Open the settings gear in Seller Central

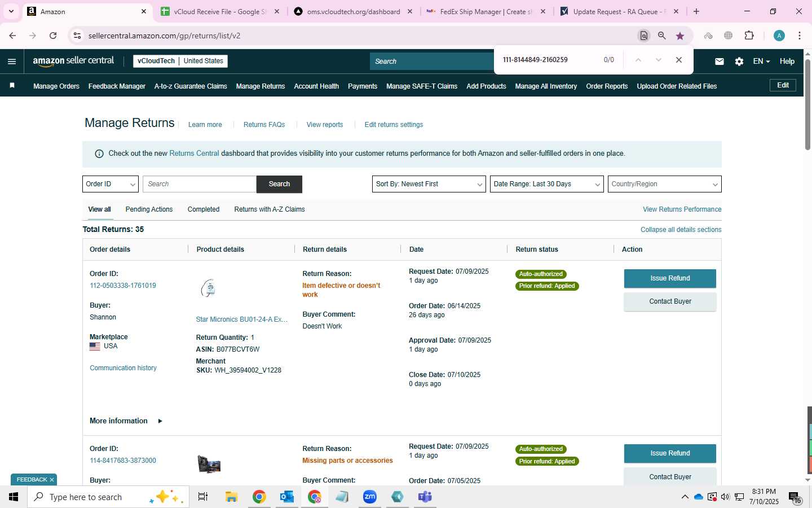pos(739,62)
